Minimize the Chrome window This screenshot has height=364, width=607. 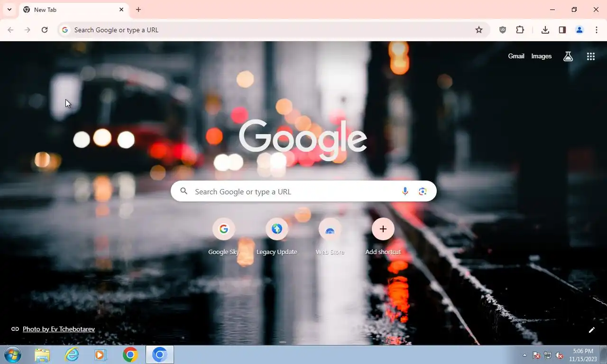tap(552, 9)
